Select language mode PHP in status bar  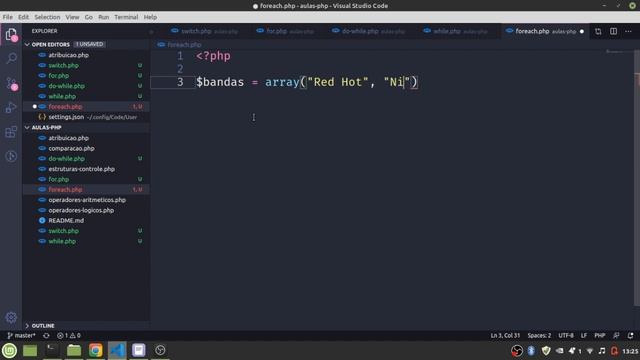coord(600,336)
